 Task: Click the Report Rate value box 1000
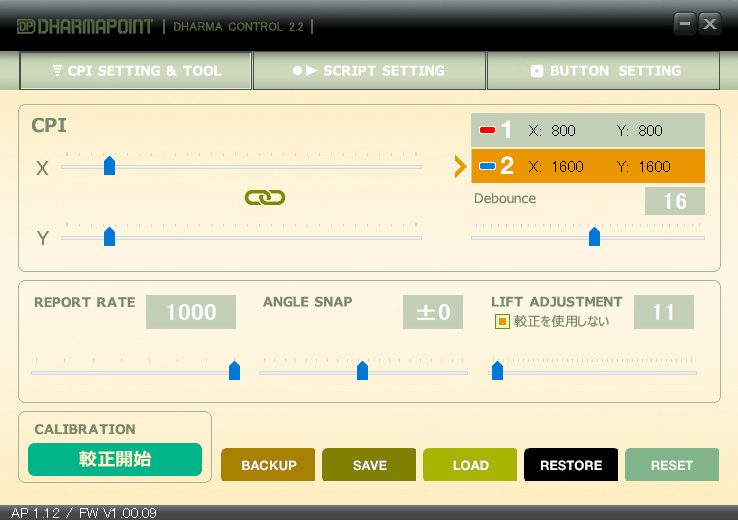pyautogui.click(x=191, y=312)
